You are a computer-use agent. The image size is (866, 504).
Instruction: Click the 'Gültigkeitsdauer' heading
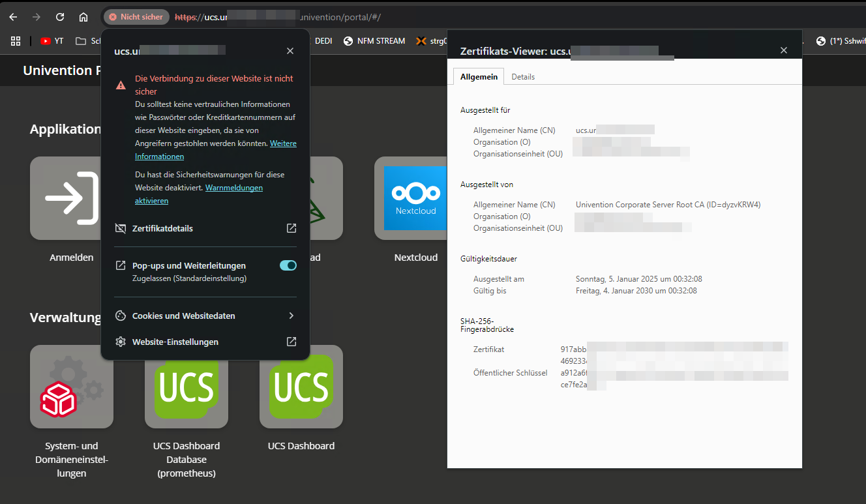(x=488, y=259)
